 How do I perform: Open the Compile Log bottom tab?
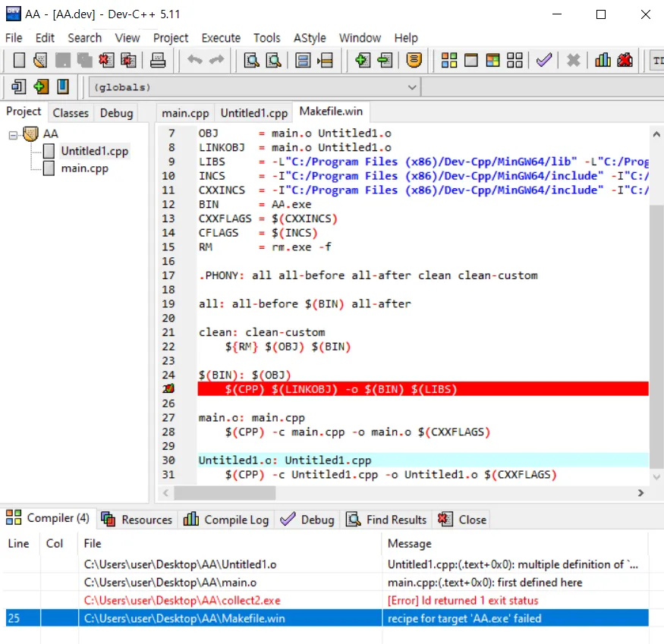point(226,519)
